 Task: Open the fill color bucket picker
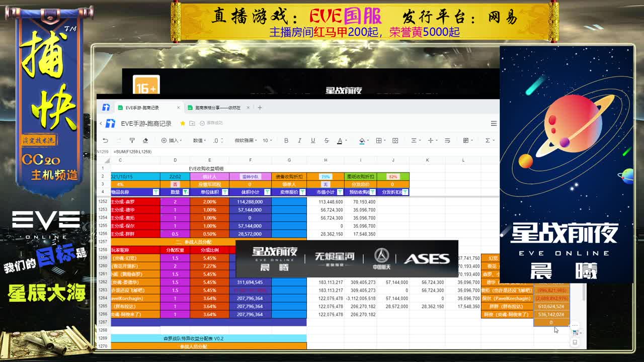tap(362, 141)
